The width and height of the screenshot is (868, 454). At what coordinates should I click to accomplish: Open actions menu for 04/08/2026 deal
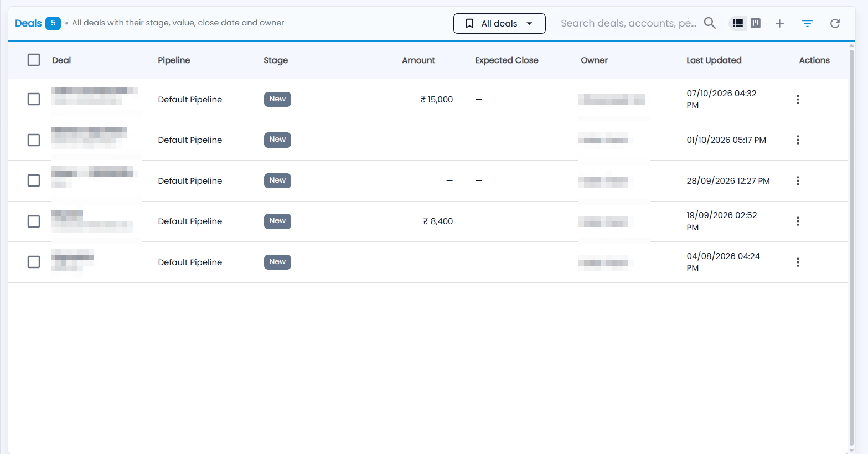point(798,262)
